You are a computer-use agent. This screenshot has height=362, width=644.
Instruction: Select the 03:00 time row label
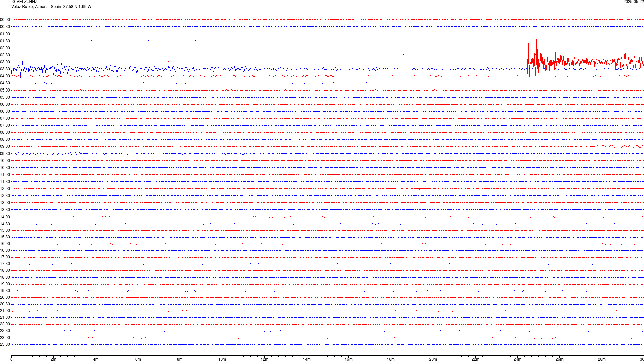5,62
